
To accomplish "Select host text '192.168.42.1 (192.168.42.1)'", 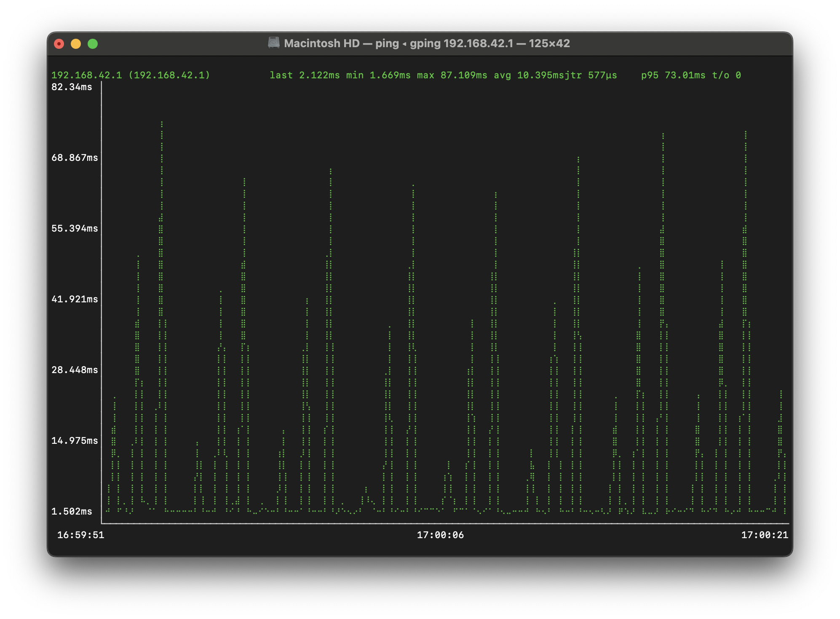I will 131,75.
